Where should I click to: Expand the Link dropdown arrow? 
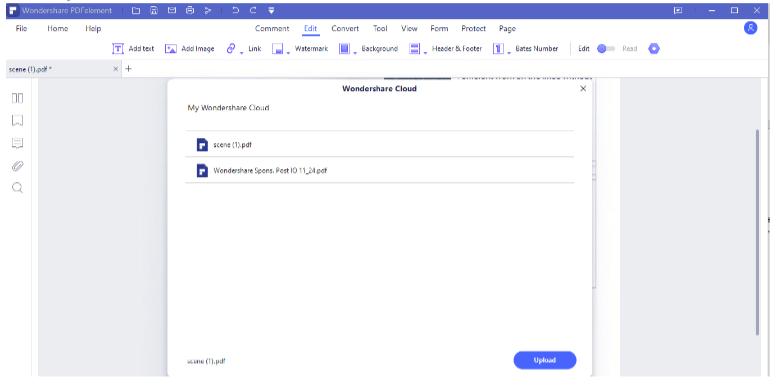click(241, 52)
